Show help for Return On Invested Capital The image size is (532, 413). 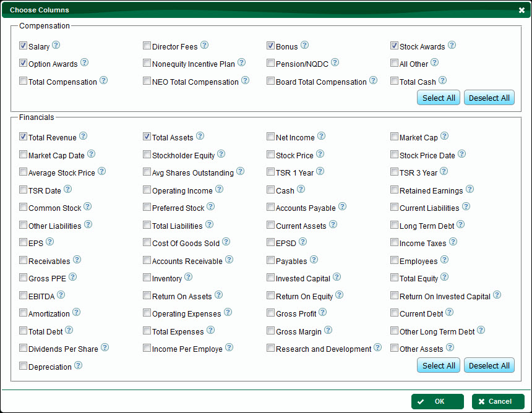pyautogui.click(x=497, y=295)
